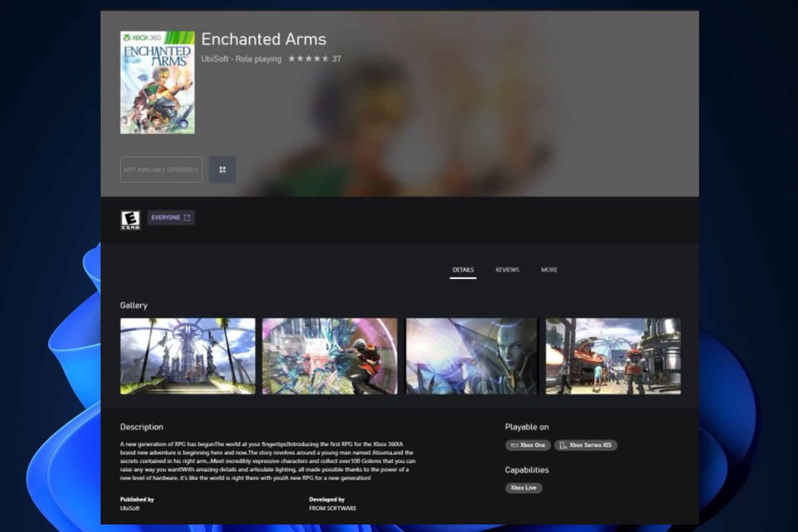
Task: Click the UbiSoft publisher name under the title
Action: click(215, 59)
